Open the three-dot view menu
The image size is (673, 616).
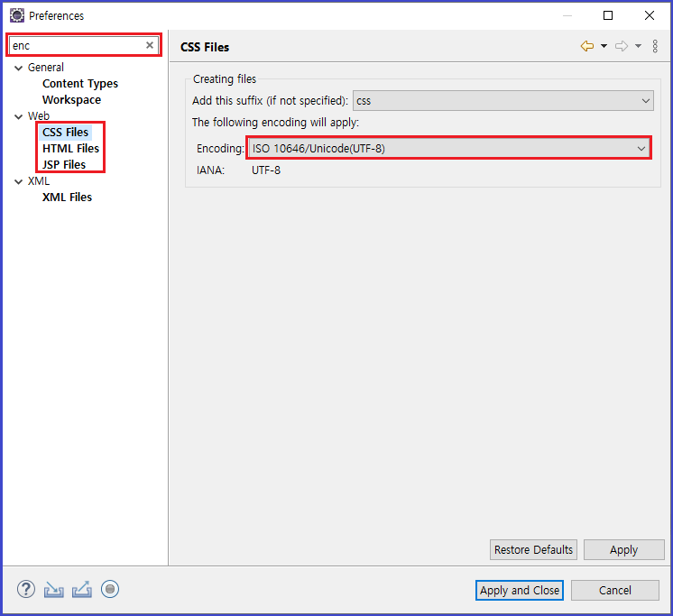pyautogui.click(x=655, y=46)
